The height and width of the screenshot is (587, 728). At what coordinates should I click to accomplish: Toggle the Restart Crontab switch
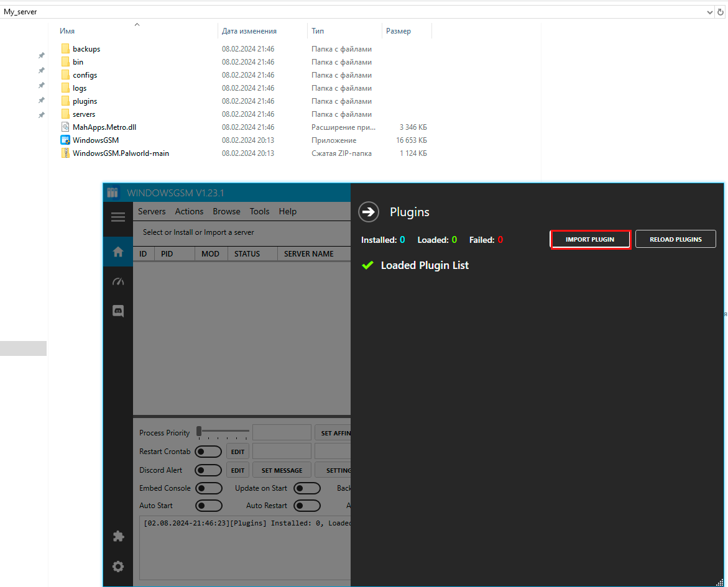(208, 452)
